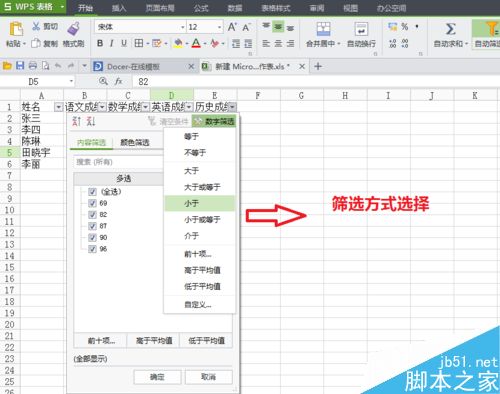Toggle the (全选) select all checkbox
Viewport: 500px width, 394px height.
tap(92, 192)
